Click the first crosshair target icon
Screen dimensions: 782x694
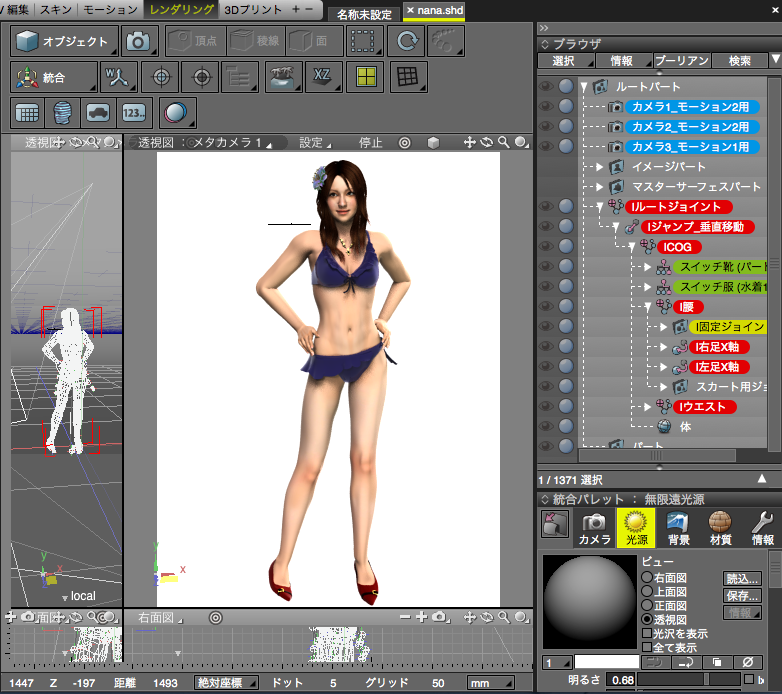161,77
